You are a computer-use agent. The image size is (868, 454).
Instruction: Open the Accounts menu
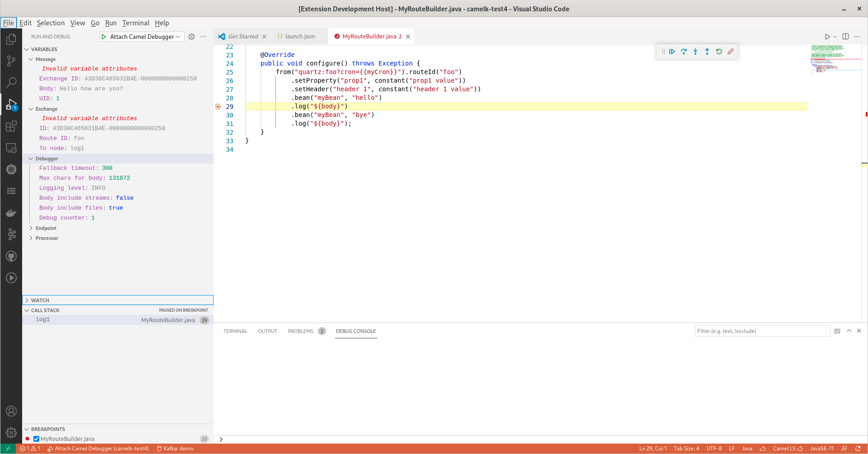pyautogui.click(x=11, y=411)
